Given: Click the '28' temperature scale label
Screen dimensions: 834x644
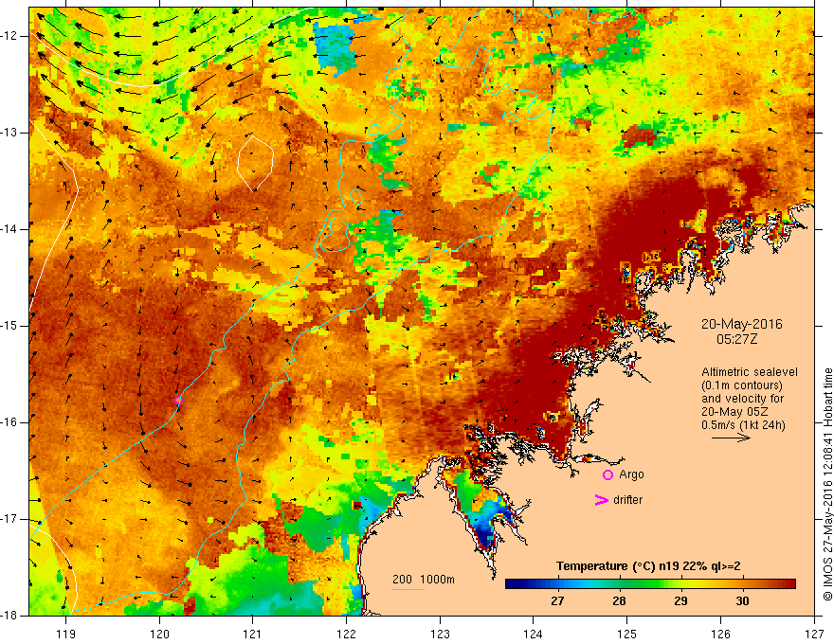Looking at the screenshot, I should (x=619, y=601).
